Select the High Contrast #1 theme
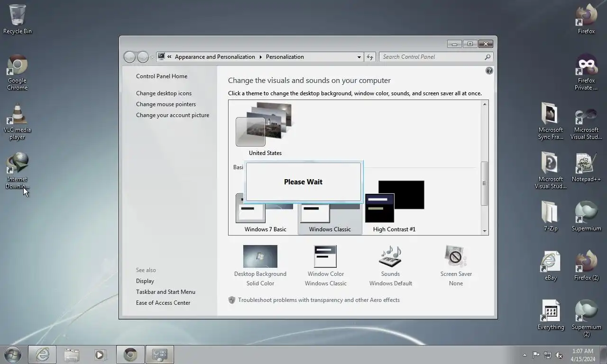The height and width of the screenshot is (364, 607). (x=394, y=207)
